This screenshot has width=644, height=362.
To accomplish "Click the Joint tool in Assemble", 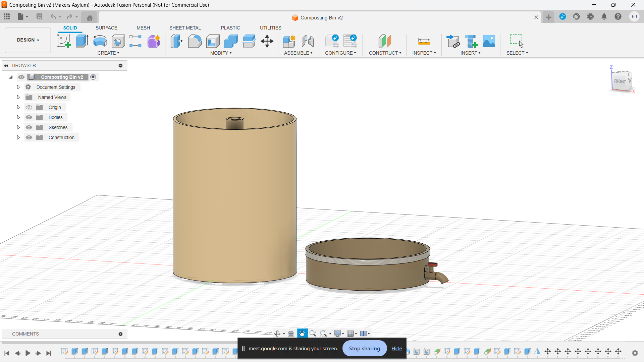I will tap(308, 41).
